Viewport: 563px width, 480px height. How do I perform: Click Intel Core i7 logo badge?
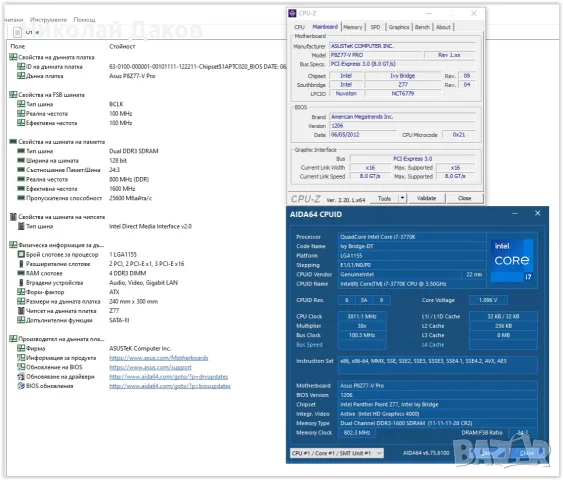[x=512, y=261]
